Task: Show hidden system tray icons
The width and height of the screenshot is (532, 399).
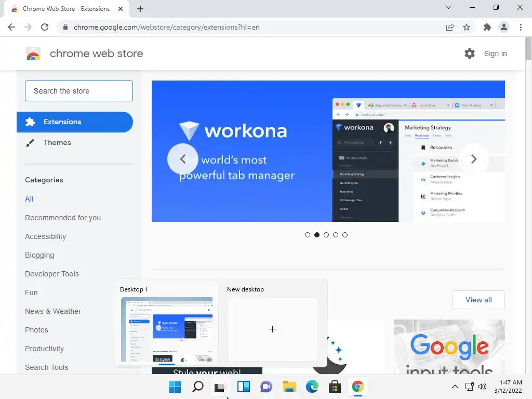Action: pos(455,387)
